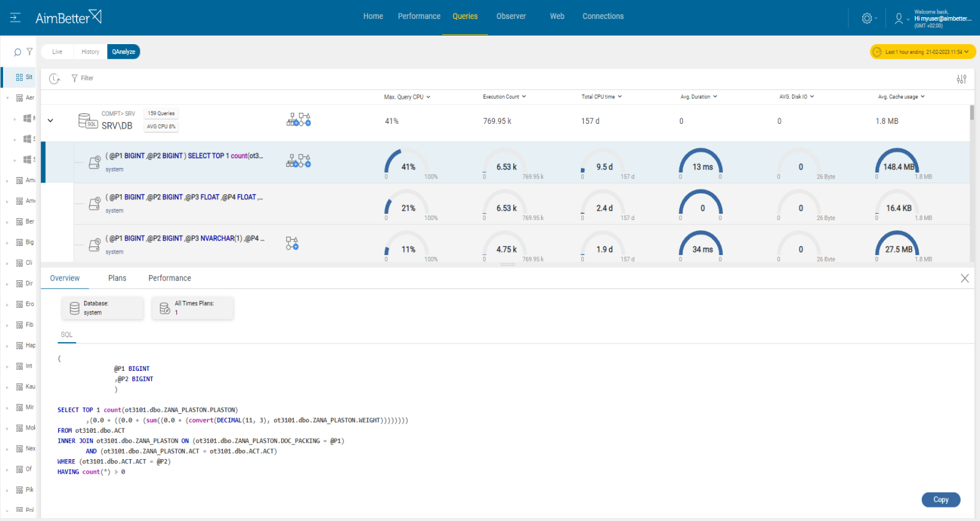
Task: Click the 159 Queries badge
Action: tap(161, 113)
